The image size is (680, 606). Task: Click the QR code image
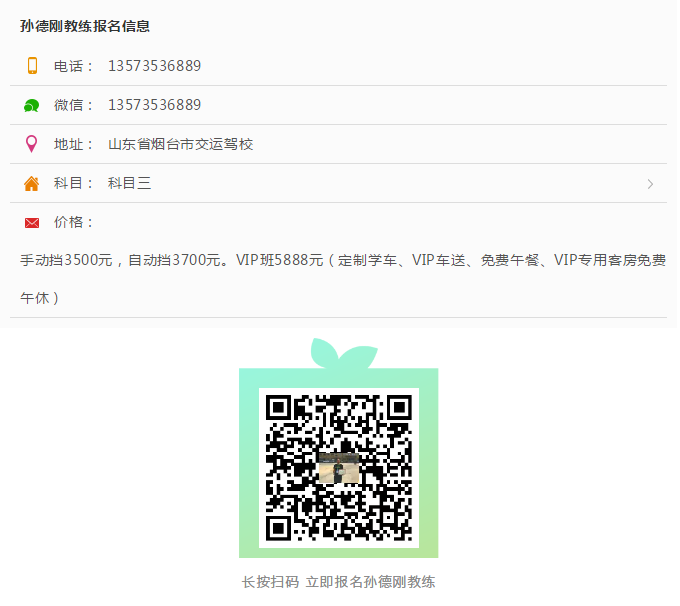point(339,468)
